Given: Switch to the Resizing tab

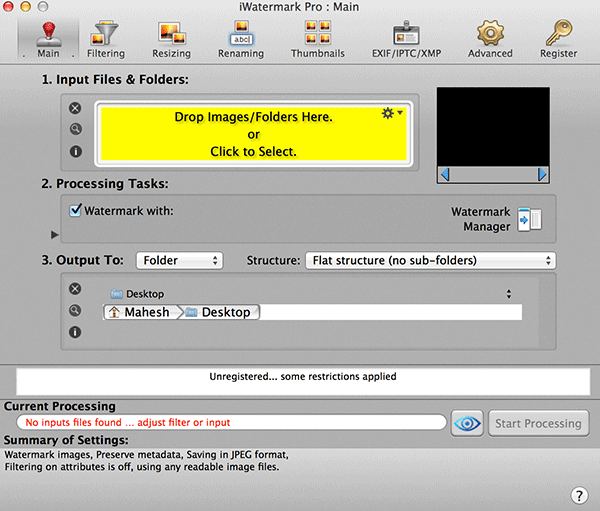Looking at the screenshot, I should click(171, 39).
